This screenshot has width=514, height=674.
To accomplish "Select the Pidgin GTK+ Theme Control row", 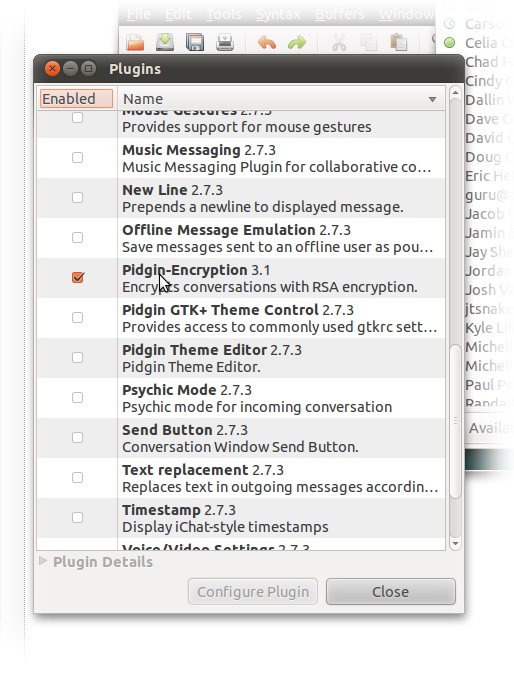I will pos(241,318).
